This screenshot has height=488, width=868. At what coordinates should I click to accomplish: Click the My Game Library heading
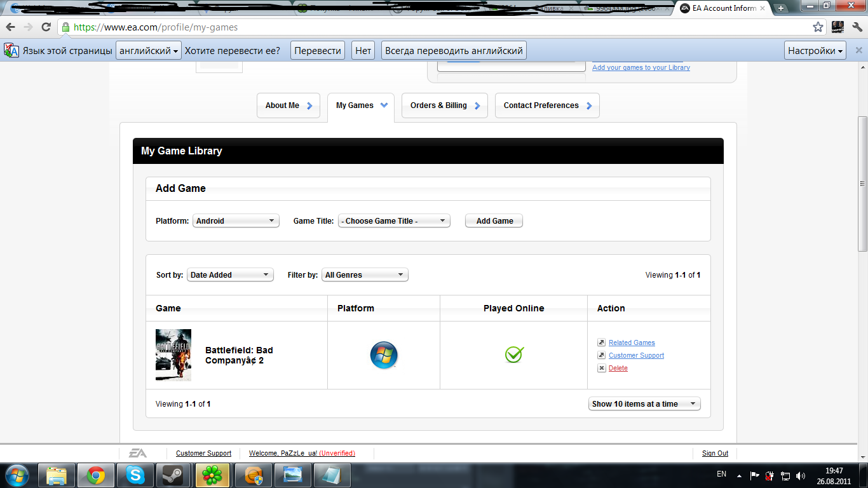(x=182, y=151)
